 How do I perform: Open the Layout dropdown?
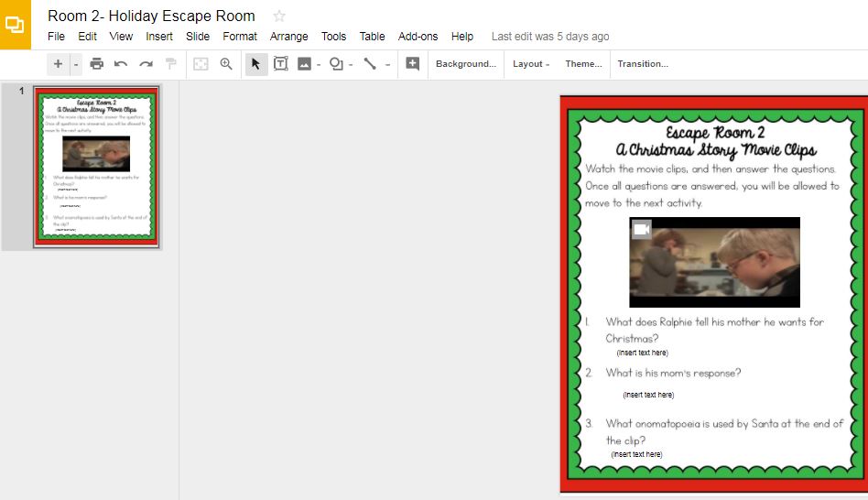(x=531, y=64)
